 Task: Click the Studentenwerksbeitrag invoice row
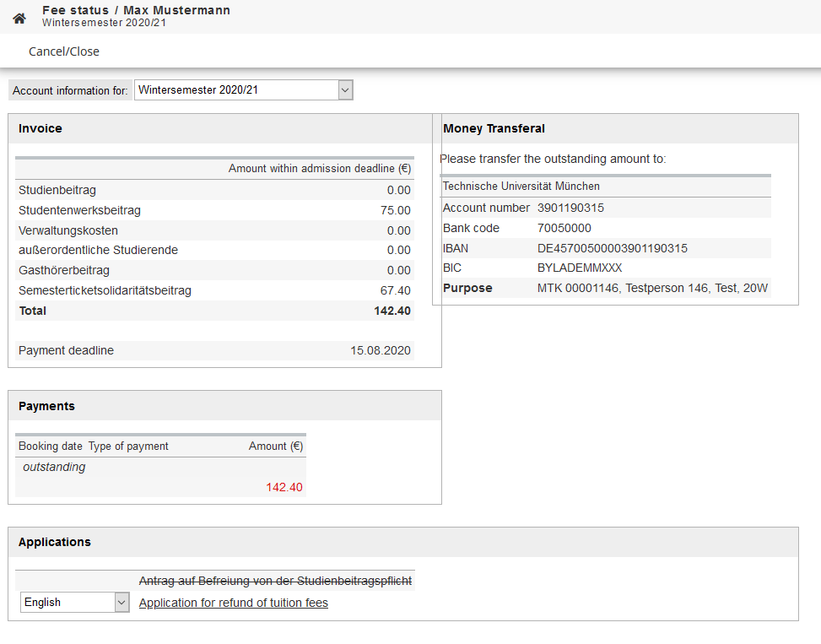coord(79,210)
